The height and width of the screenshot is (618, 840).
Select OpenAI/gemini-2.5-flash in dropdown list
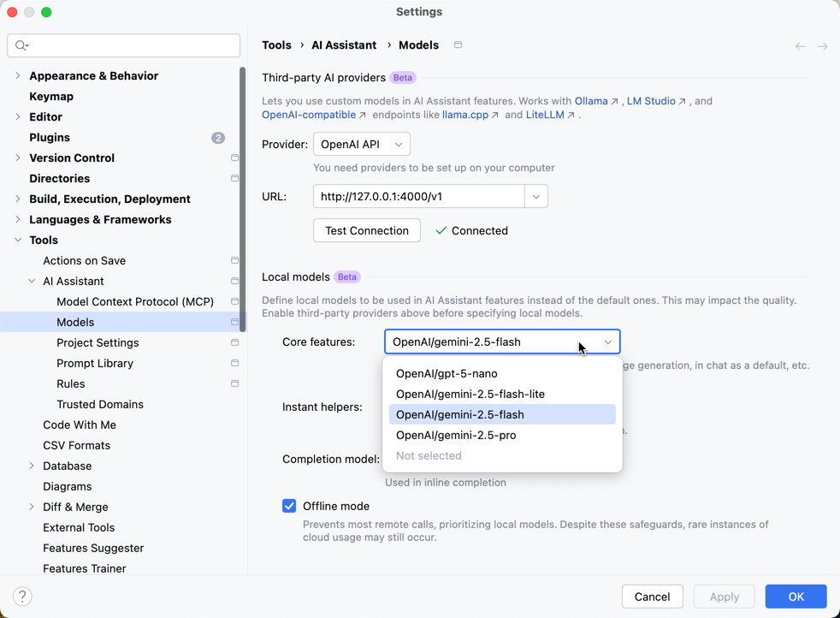coord(502,414)
